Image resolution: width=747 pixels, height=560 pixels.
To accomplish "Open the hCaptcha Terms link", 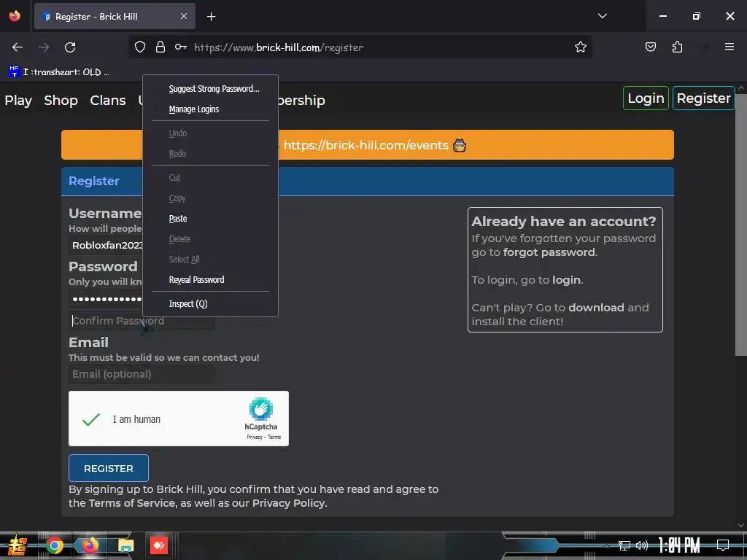I will point(274,437).
